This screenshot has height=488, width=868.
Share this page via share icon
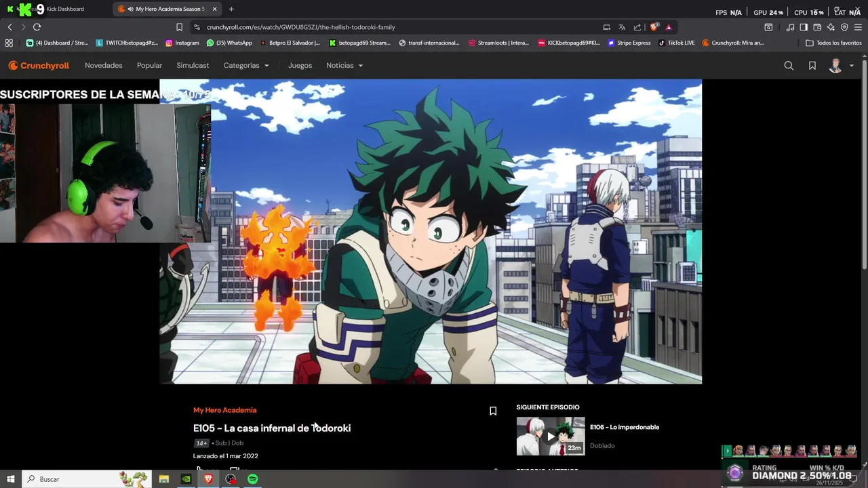637,27
